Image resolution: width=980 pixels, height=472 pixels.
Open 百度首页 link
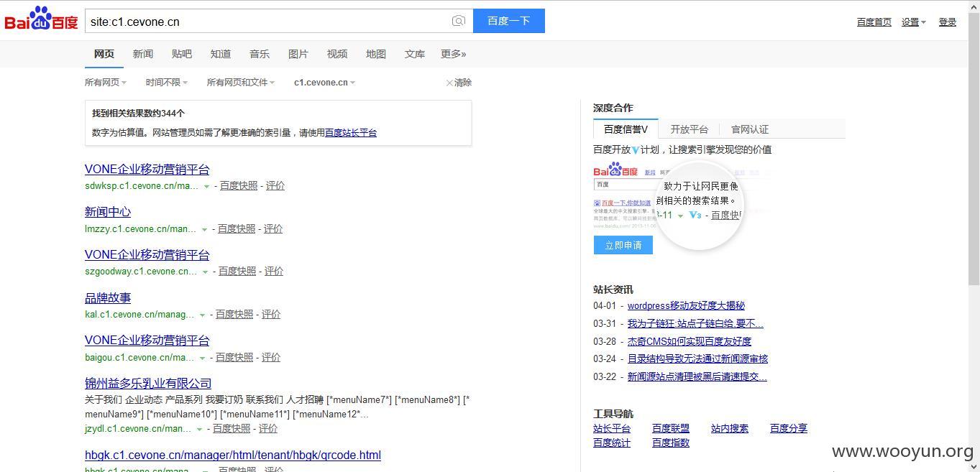tap(874, 22)
